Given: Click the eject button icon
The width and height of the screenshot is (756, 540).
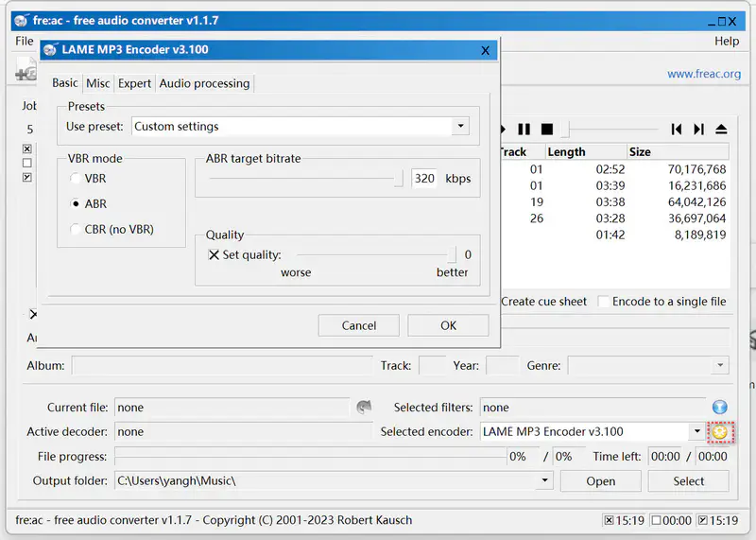Looking at the screenshot, I should [721, 130].
